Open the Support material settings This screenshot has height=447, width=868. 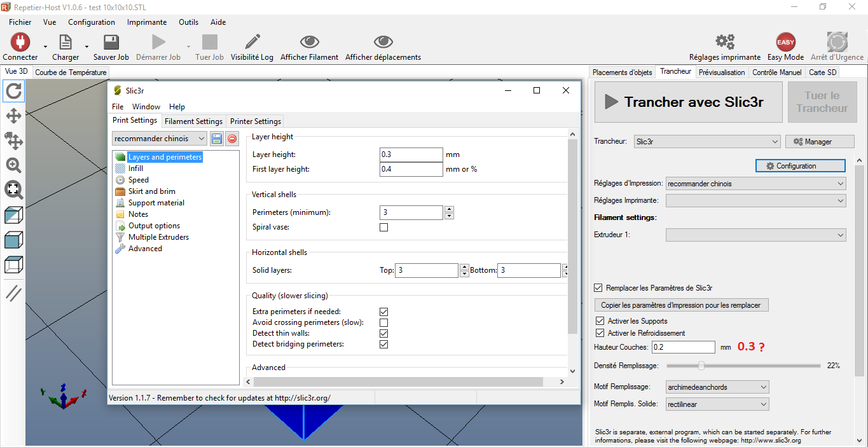[156, 203]
